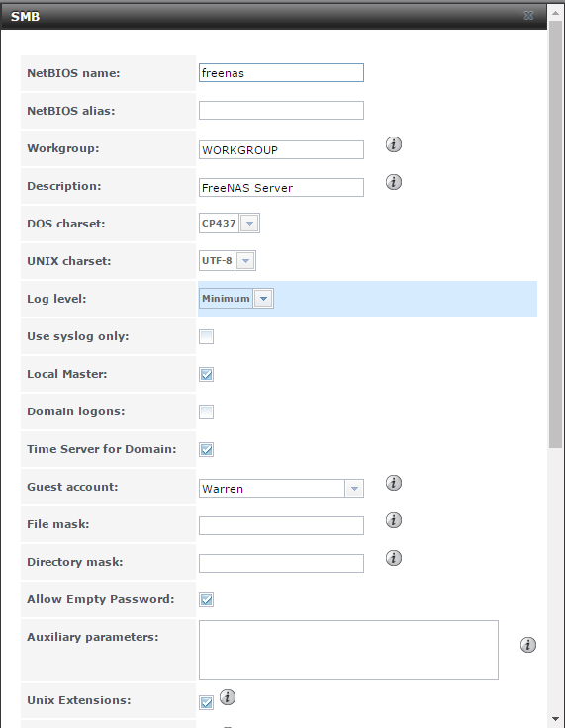The width and height of the screenshot is (565, 728).
Task: Close the SMB dialog
Action: point(528,15)
